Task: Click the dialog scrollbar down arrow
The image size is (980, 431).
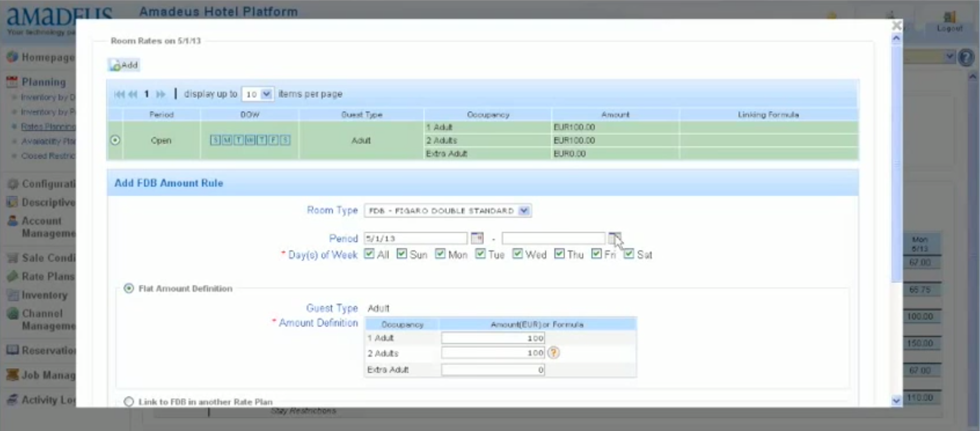Action: [x=897, y=400]
